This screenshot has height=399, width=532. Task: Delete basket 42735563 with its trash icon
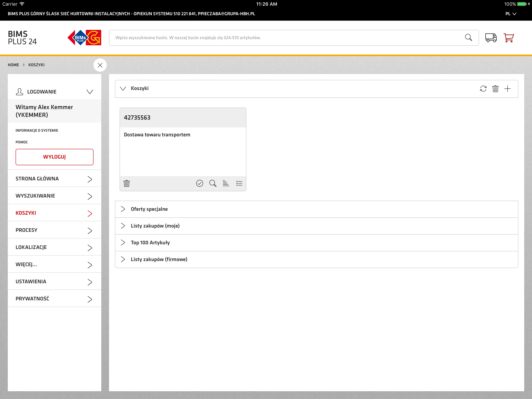coord(127,183)
